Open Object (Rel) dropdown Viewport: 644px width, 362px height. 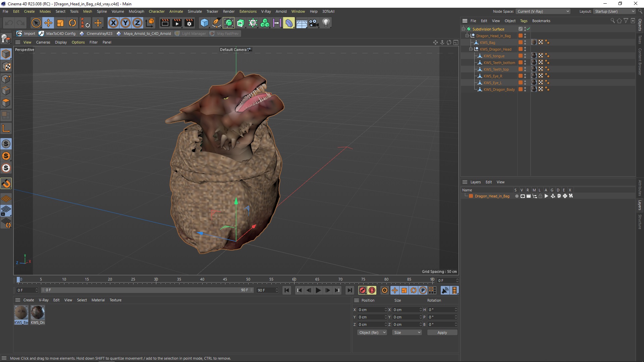pyautogui.click(x=372, y=333)
